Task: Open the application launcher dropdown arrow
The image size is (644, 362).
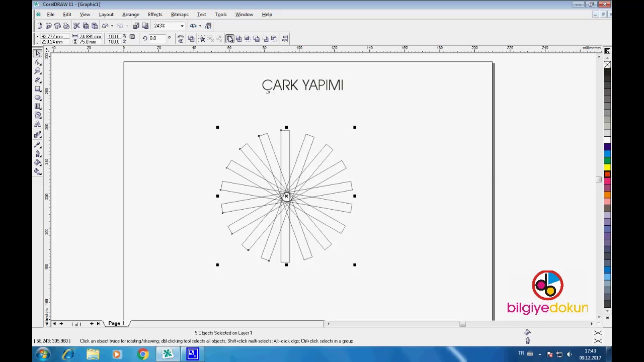Action: [200, 26]
